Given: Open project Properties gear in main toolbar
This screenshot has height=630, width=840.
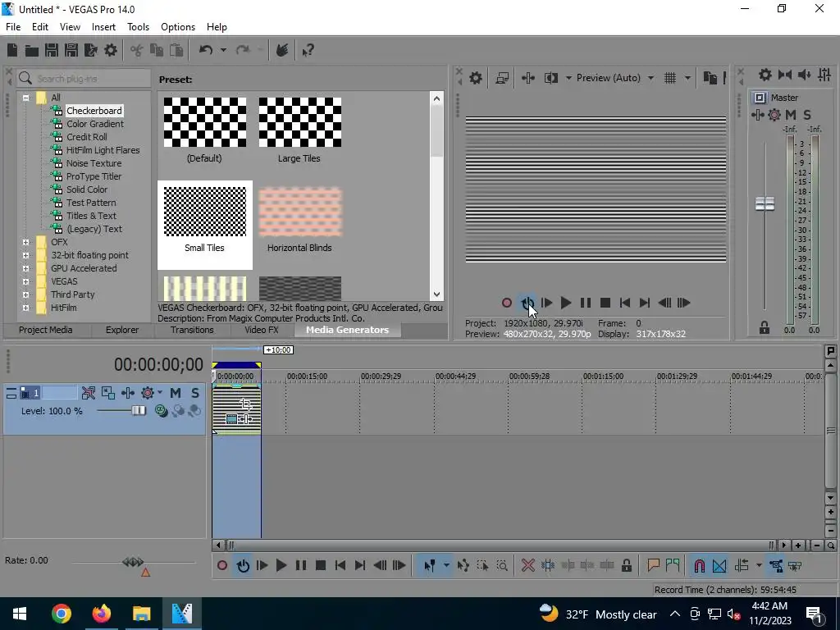Looking at the screenshot, I should tap(111, 50).
